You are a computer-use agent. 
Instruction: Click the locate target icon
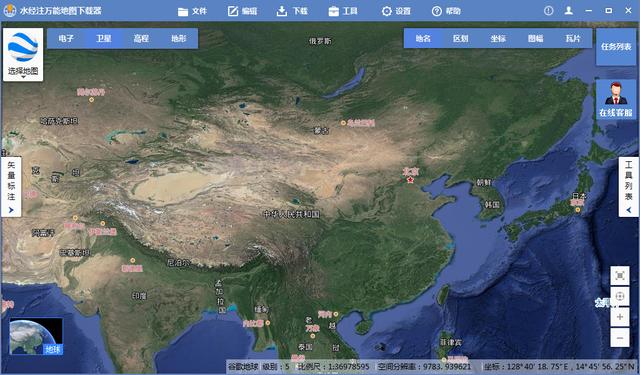620,296
